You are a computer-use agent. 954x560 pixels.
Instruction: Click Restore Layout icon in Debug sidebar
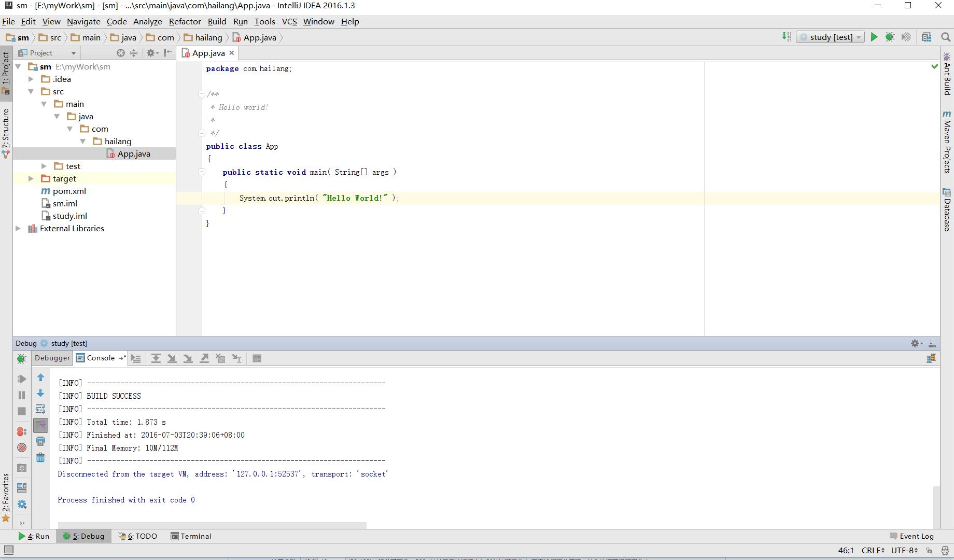click(21, 487)
